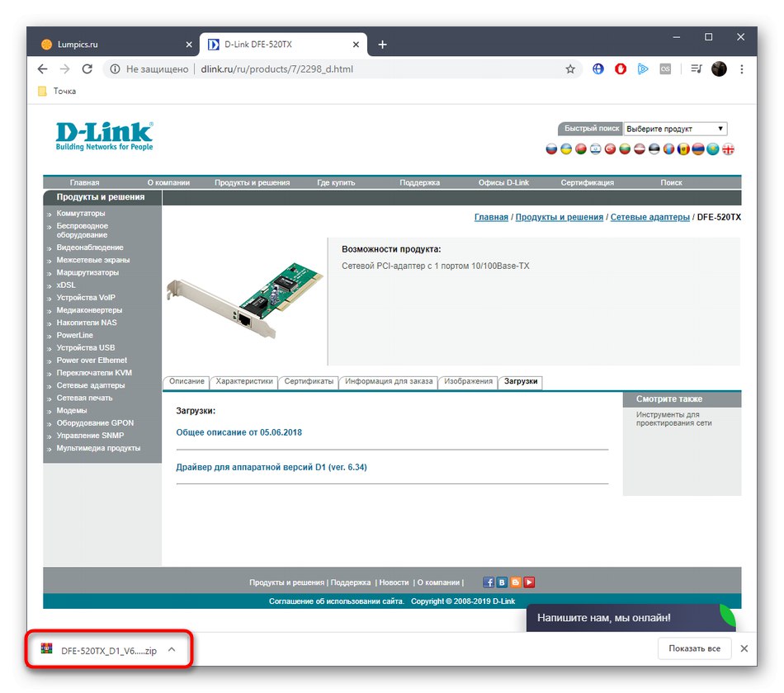Open 'Информация для заказа' tab

tap(389, 381)
